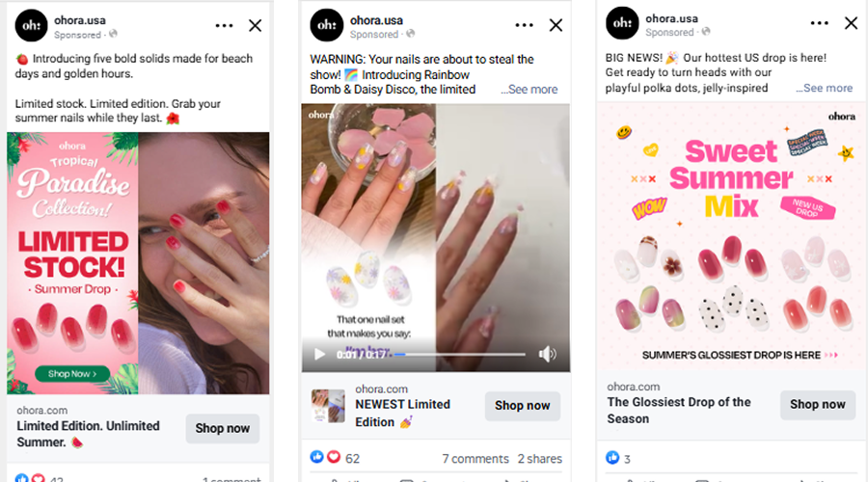Click the ohora profile avatar on the first ad
Image resolution: width=868 pixels, height=482 pixels.
32,25
